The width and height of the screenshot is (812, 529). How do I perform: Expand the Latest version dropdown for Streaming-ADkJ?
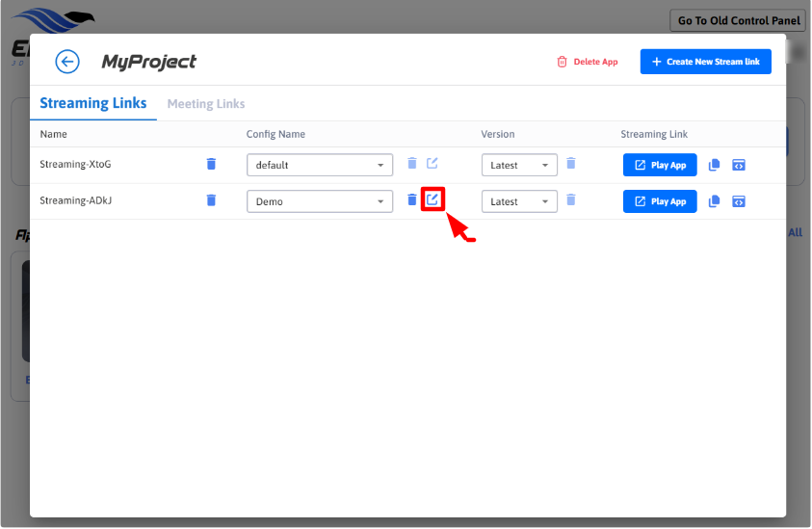click(519, 201)
